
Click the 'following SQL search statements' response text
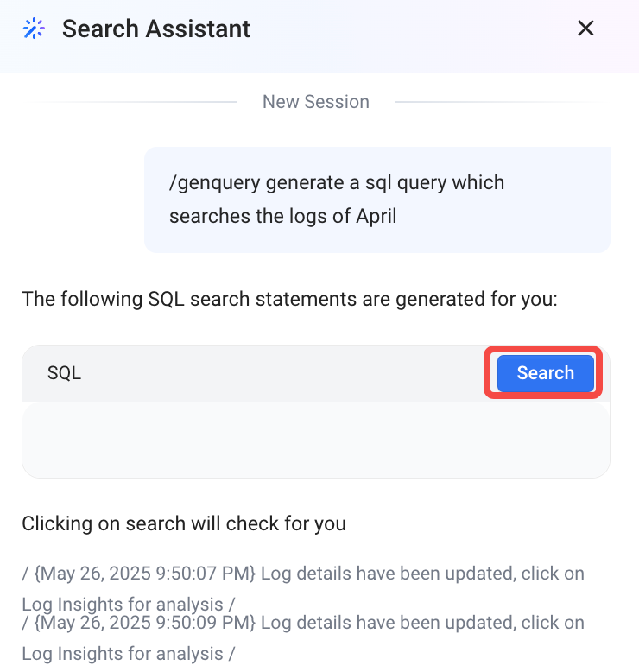[290, 299]
